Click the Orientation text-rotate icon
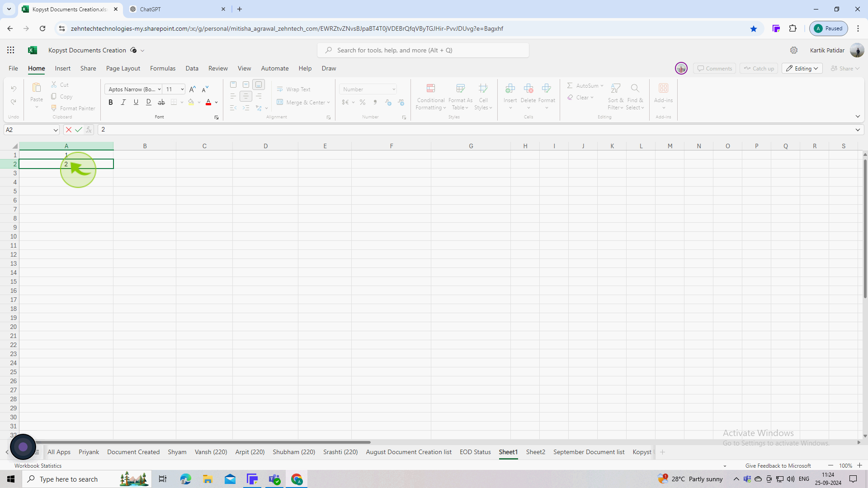 tap(259, 108)
